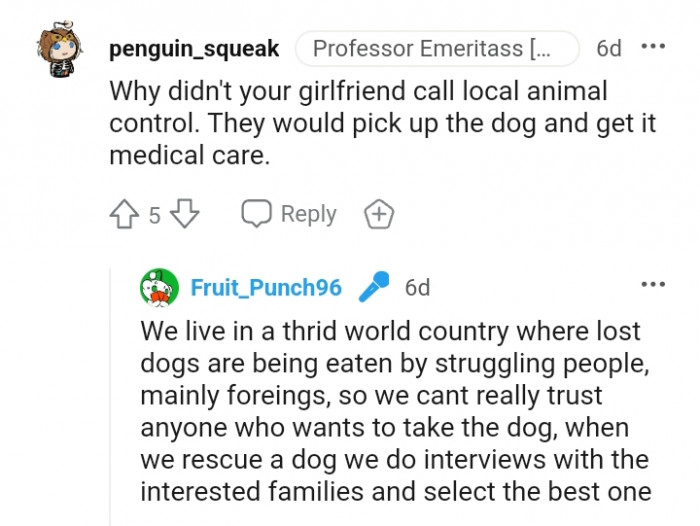Open penguin_squeak's avatar image

(x=63, y=50)
